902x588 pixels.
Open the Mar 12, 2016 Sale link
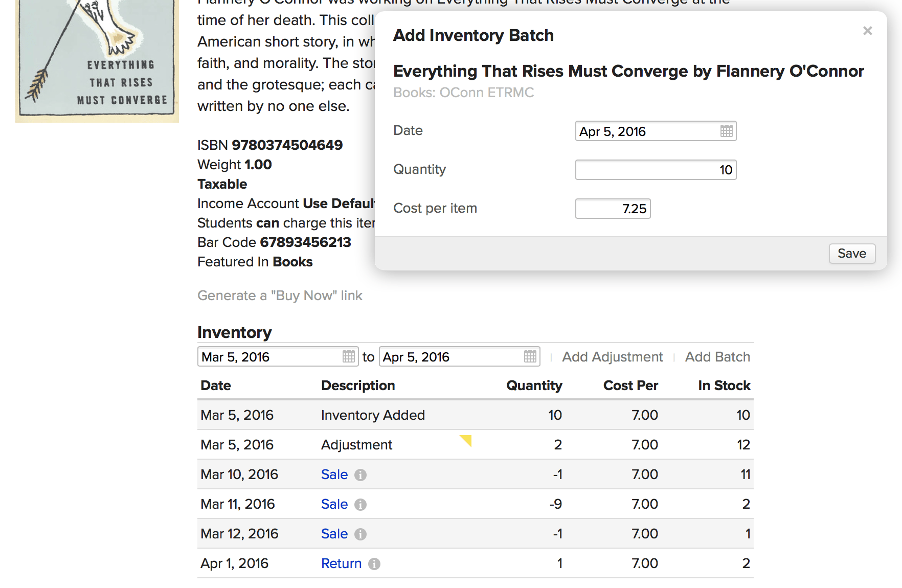click(x=334, y=534)
